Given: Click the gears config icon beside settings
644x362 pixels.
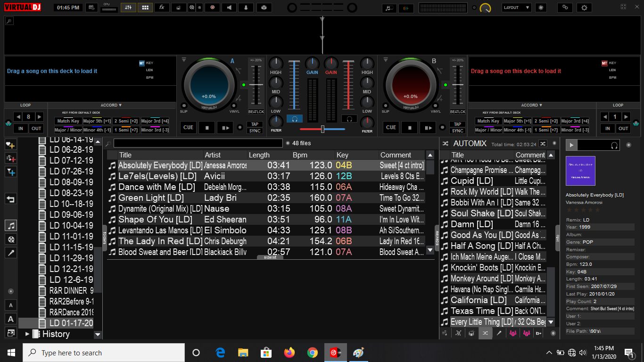Looking at the screenshot, I should click(x=565, y=8).
